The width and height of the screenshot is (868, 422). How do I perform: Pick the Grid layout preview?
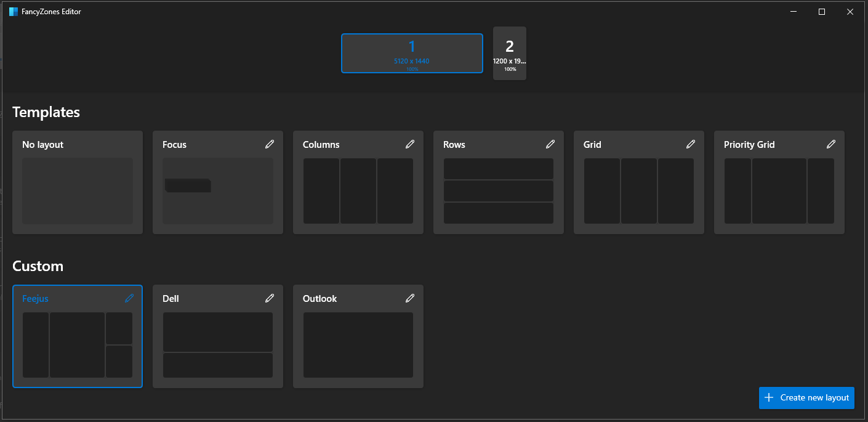639,191
